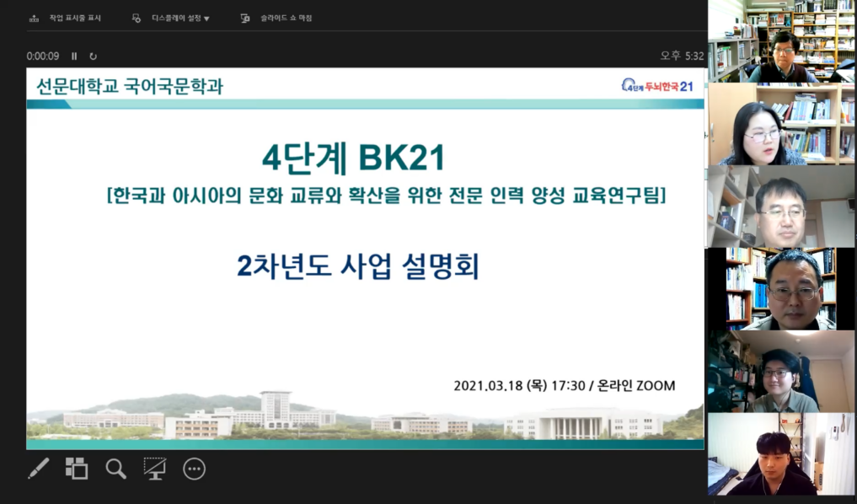Click 슬라이드 쇼 마침 to end the show
857x504 pixels.
point(286,18)
